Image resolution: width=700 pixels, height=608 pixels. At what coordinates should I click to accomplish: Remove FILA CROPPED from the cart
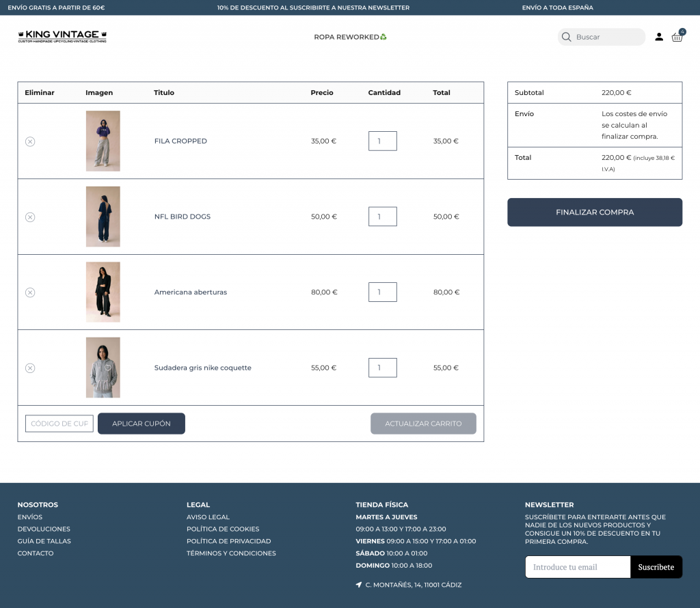tap(30, 141)
